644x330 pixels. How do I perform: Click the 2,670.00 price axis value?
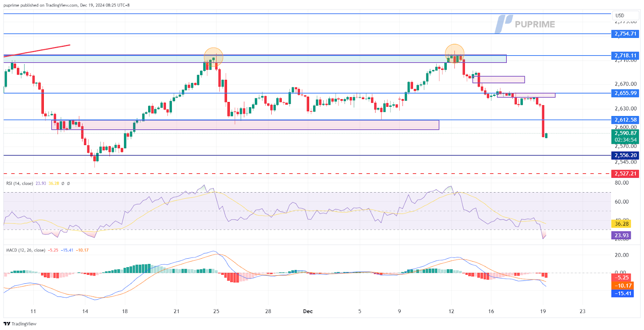click(x=625, y=84)
